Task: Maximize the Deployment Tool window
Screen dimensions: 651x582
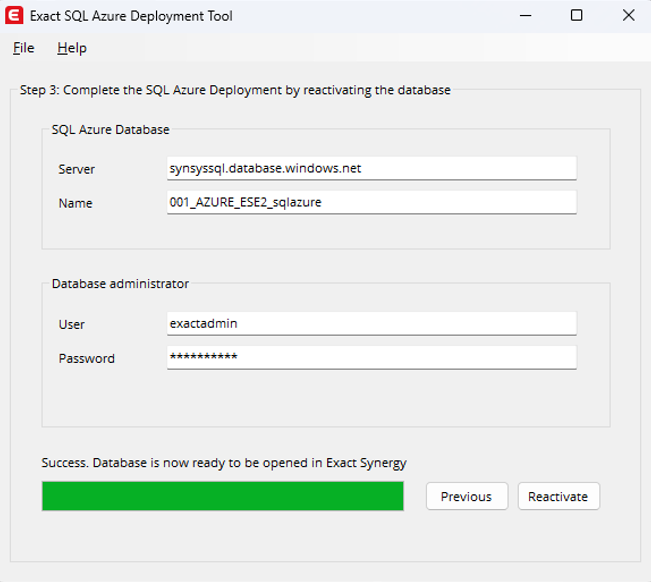Action: 577,16
